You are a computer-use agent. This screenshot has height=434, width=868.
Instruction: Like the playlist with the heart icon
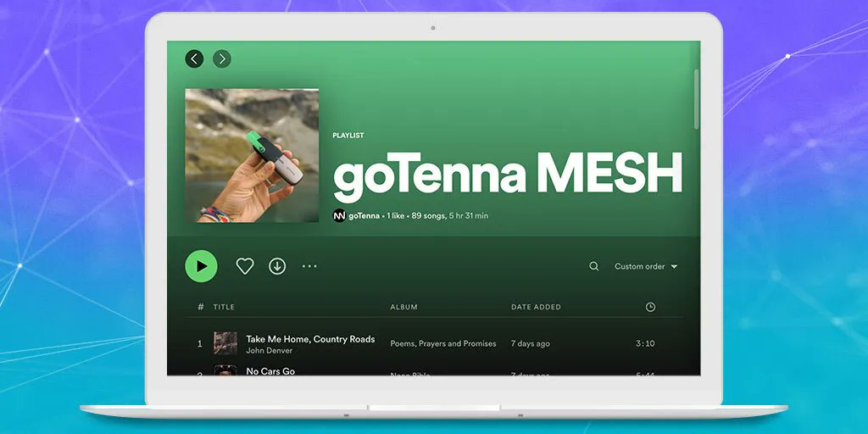pyautogui.click(x=245, y=266)
